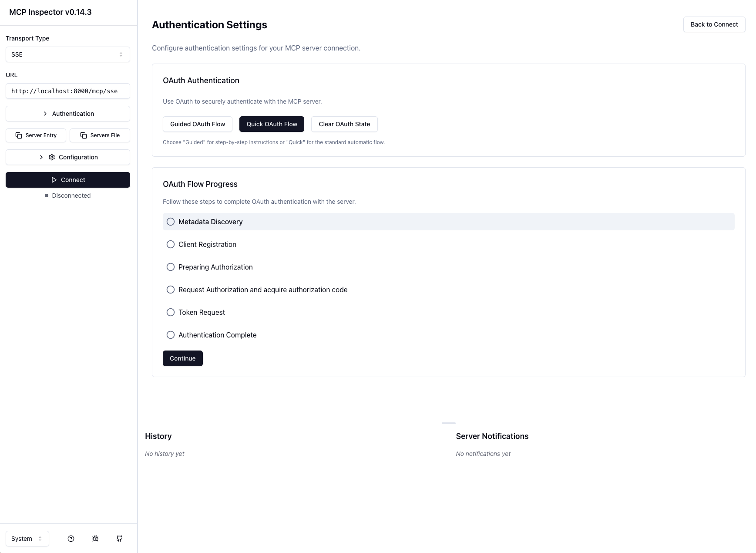756x553 pixels.
Task: Click the 'No notifications yet' text
Action: pos(483,454)
